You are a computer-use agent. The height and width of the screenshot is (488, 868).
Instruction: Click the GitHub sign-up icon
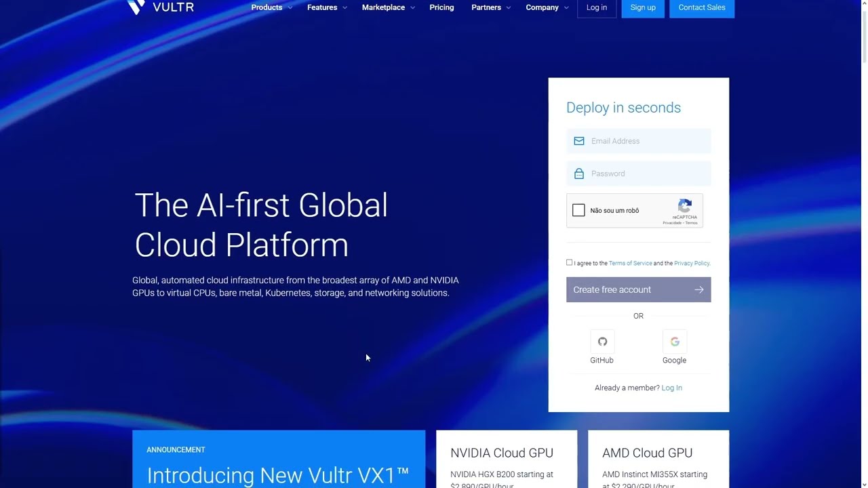tap(602, 342)
